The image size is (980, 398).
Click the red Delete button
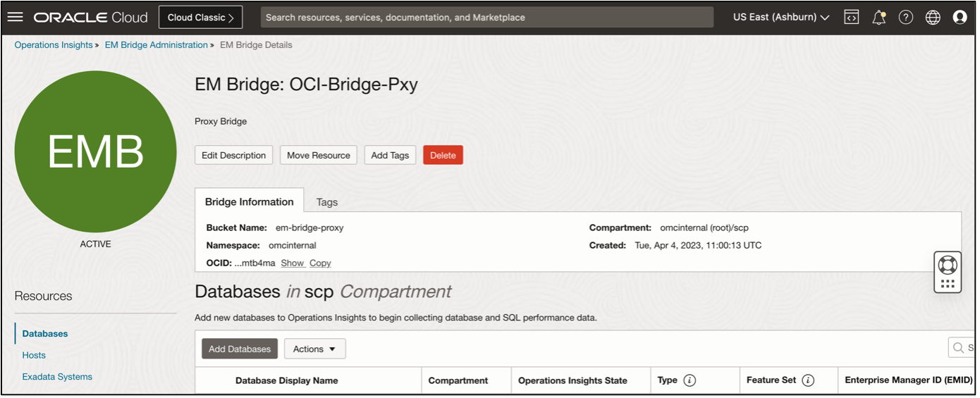click(443, 155)
